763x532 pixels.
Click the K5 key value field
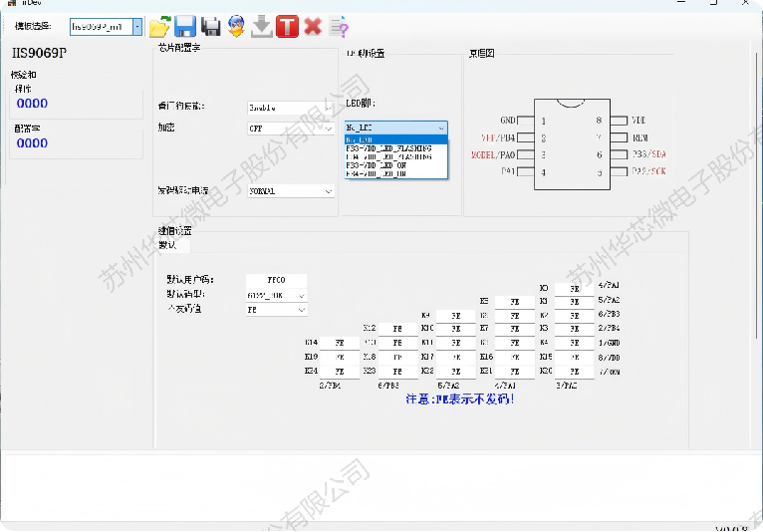(x=515, y=302)
